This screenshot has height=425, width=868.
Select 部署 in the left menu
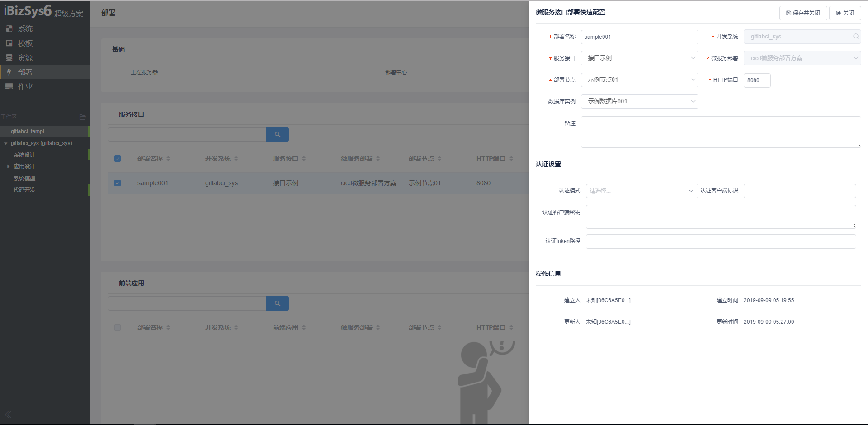click(25, 72)
